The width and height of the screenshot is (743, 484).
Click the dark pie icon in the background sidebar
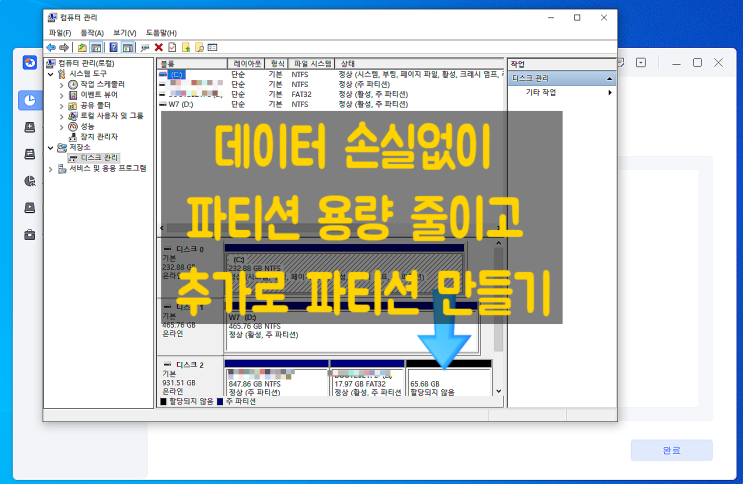pos(30,181)
